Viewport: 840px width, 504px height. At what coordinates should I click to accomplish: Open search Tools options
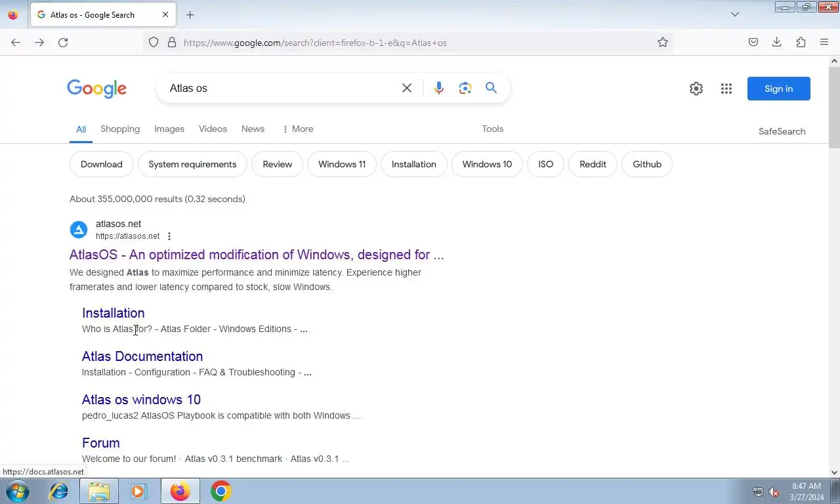coord(492,129)
